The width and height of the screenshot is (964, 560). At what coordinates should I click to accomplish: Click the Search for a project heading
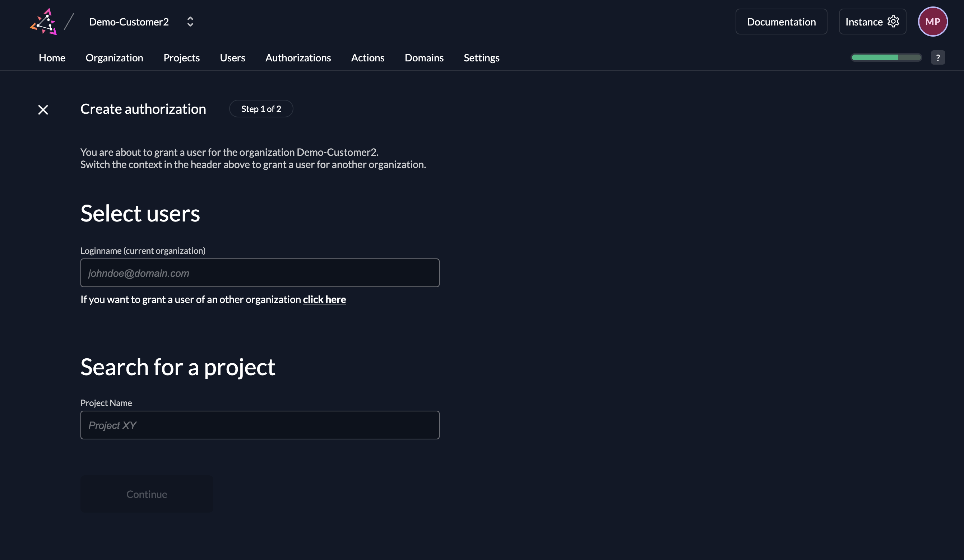(x=177, y=367)
